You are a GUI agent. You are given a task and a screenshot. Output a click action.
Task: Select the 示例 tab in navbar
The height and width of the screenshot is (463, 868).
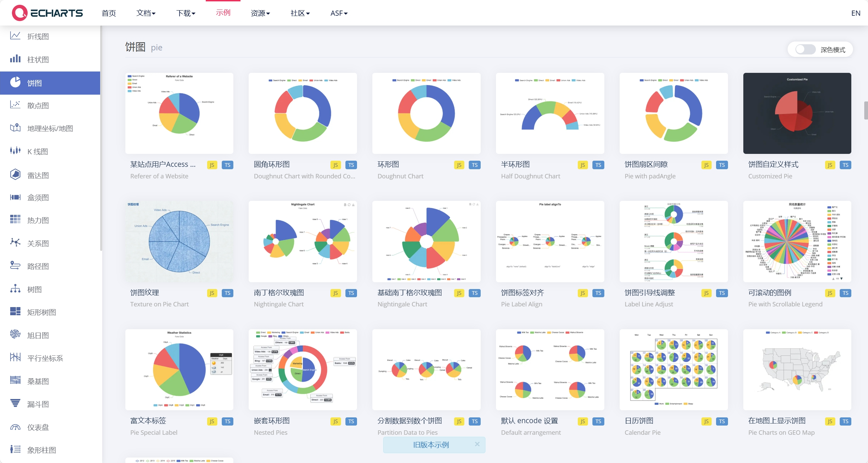[223, 13]
